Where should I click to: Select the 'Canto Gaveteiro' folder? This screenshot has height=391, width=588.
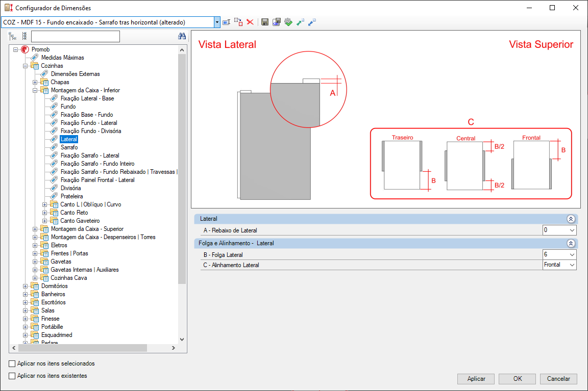pyautogui.click(x=80, y=221)
